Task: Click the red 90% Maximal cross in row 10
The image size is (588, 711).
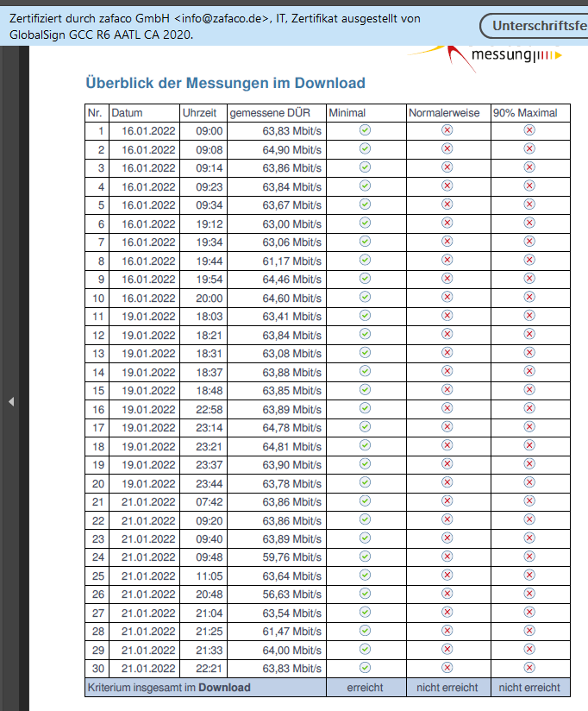Action: (529, 297)
